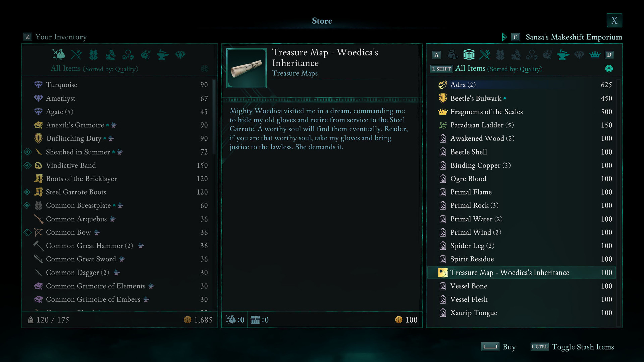Filter inventory by gemstone icon
This screenshot has height=362, width=644.
click(x=180, y=54)
